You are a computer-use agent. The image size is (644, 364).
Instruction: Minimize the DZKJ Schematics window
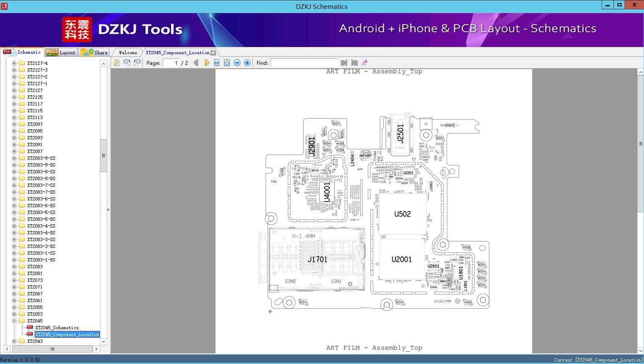[608, 5]
